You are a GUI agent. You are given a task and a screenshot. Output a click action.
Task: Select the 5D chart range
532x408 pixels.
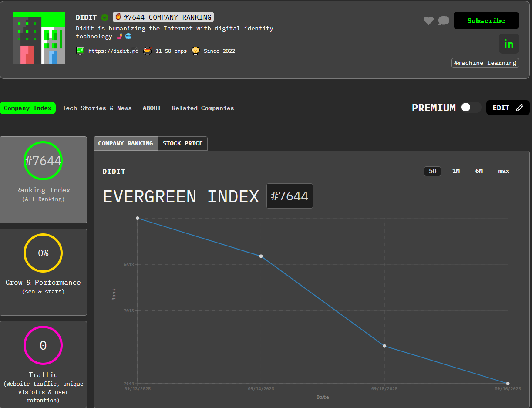[x=433, y=171]
